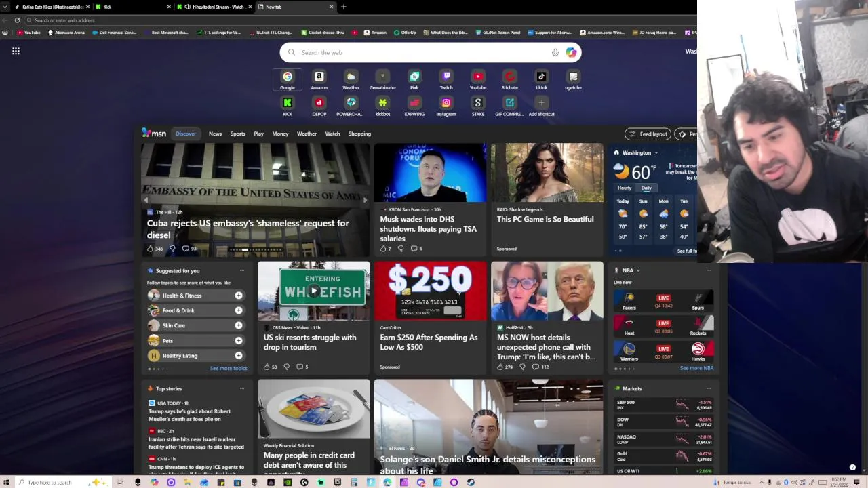
Task: Open the kickbot shortcut tile
Action: point(382,106)
